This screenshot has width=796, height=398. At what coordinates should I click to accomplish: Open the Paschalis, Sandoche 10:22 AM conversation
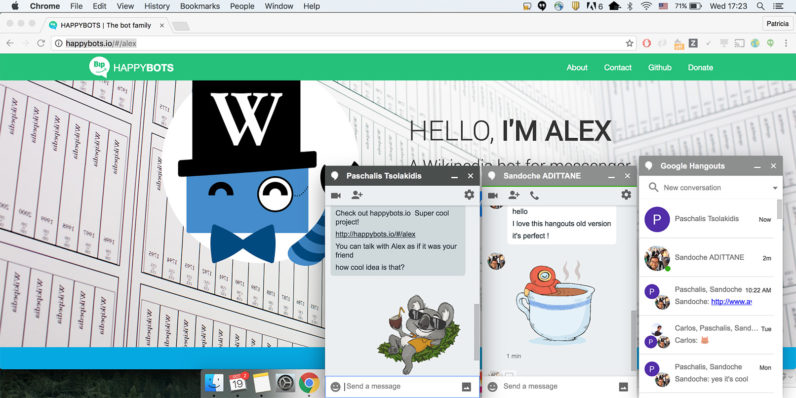click(708, 296)
